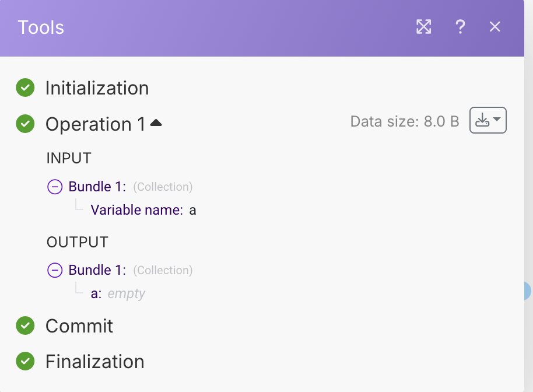Open the help question mark icon

point(460,27)
